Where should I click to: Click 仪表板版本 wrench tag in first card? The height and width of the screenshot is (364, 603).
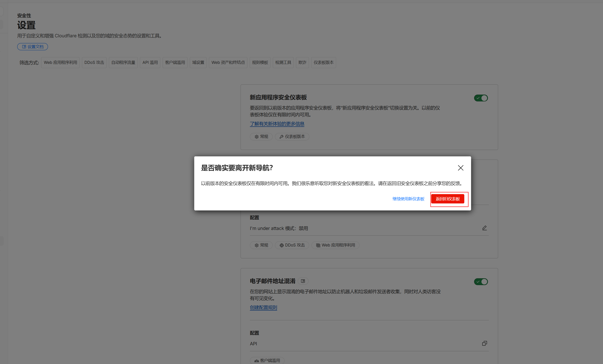(292, 137)
